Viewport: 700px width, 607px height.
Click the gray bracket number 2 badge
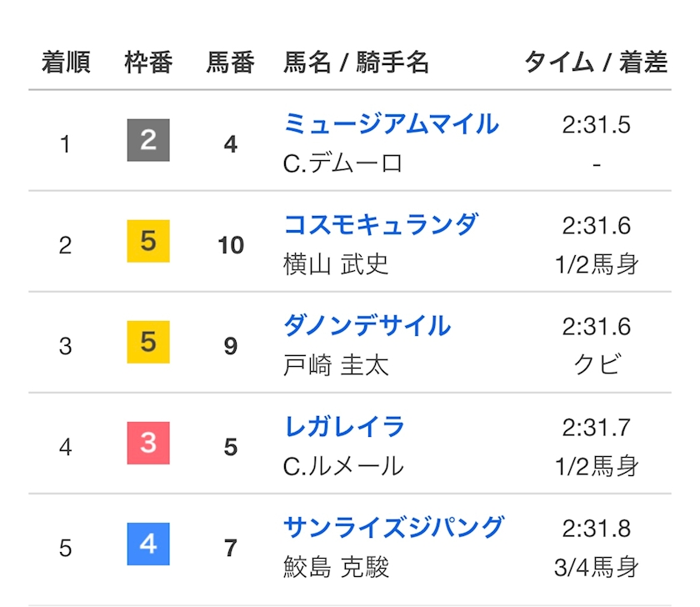148,140
